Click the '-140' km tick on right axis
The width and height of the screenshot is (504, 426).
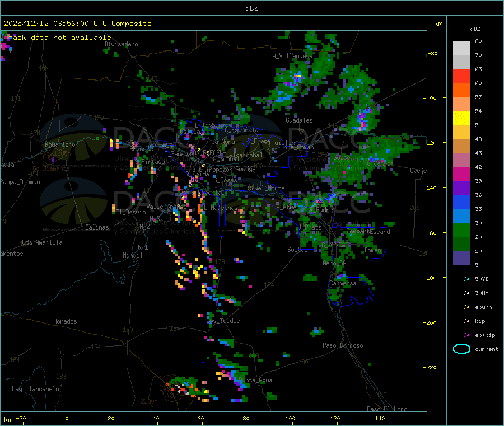pos(430,188)
